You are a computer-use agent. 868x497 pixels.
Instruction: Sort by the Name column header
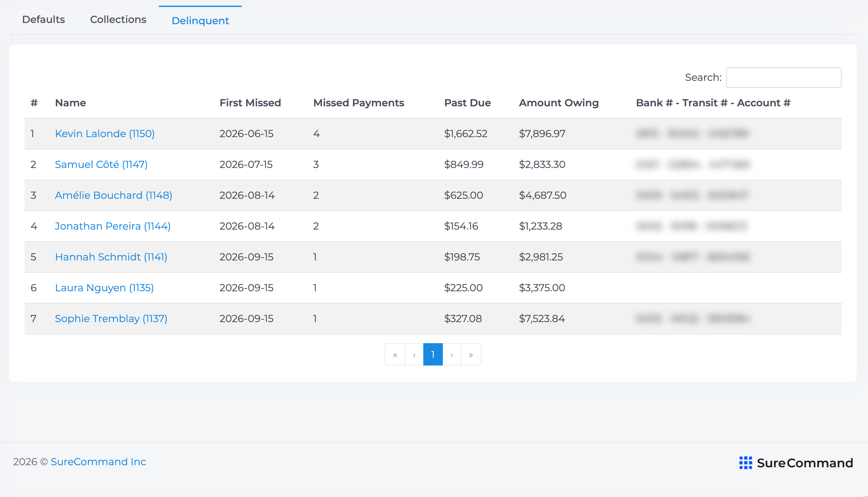pyautogui.click(x=71, y=103)
